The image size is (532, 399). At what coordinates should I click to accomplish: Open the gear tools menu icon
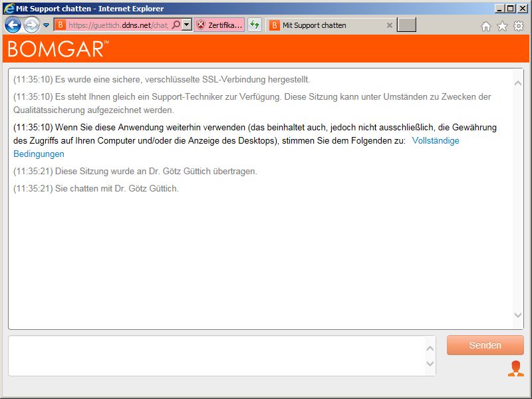(x=519, y=26)
